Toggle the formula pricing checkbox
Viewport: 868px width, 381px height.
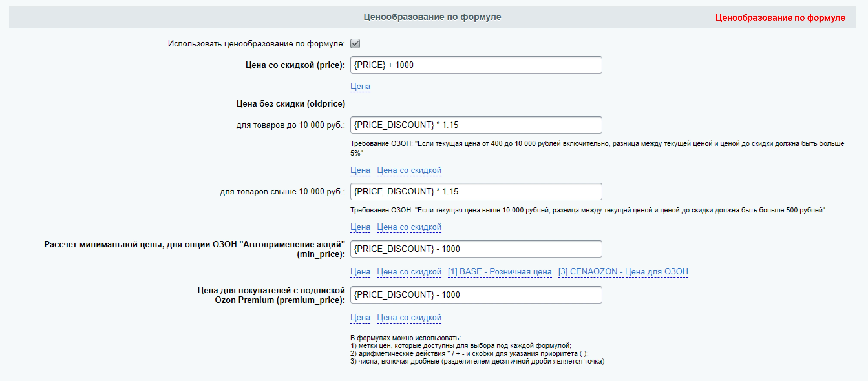click(355, 44)
